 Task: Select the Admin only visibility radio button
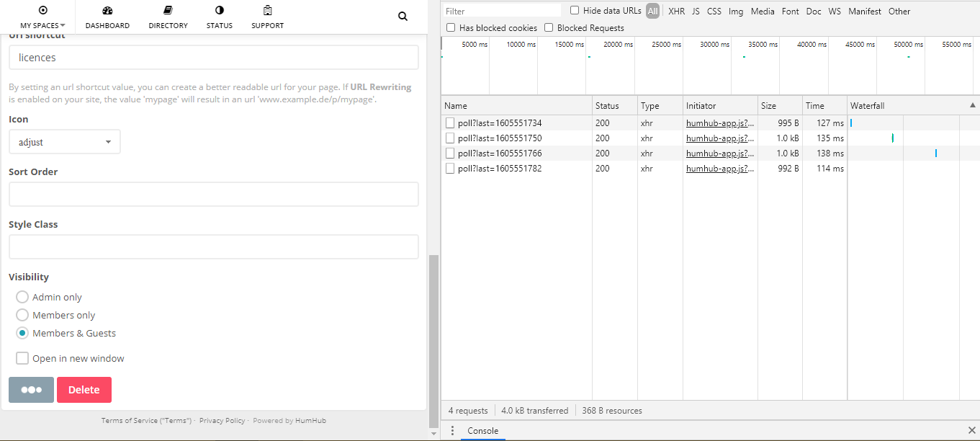[x=22, y=297]
